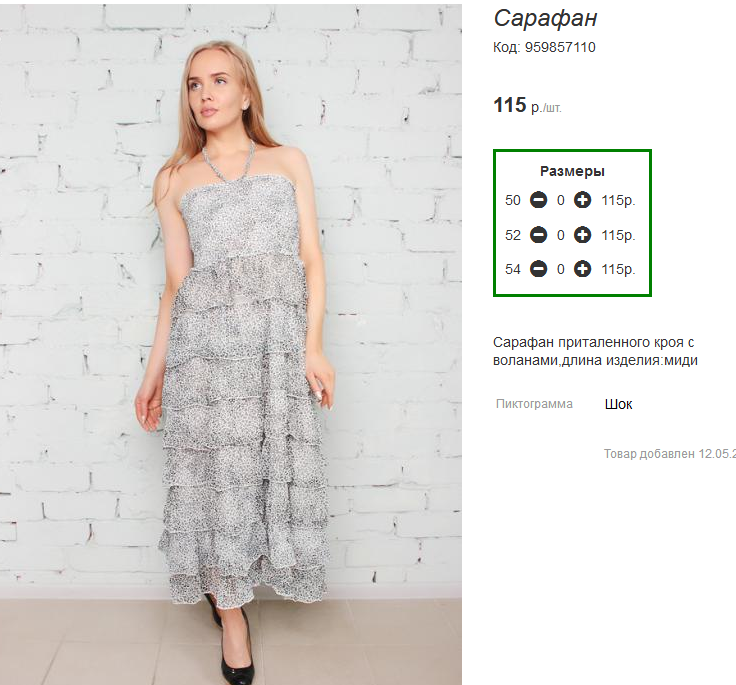Add one item of size 52
Viewport: 736px width, 685px height.
tap(583, 235)
